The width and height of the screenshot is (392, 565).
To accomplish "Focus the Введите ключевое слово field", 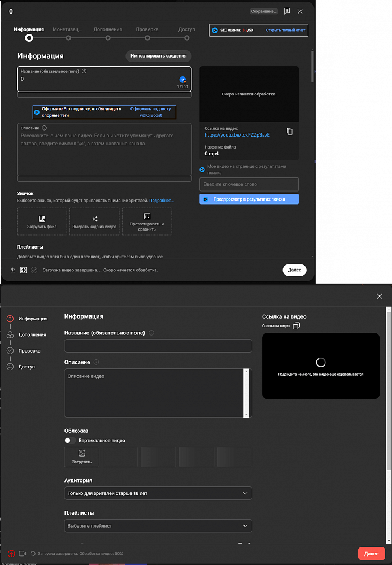I will 249,184.
